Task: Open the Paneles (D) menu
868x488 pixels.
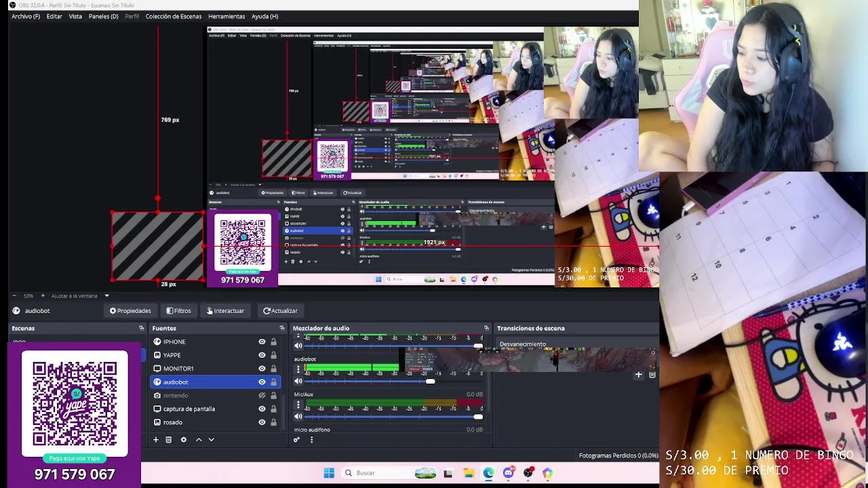Action: [x=103, y=16]
